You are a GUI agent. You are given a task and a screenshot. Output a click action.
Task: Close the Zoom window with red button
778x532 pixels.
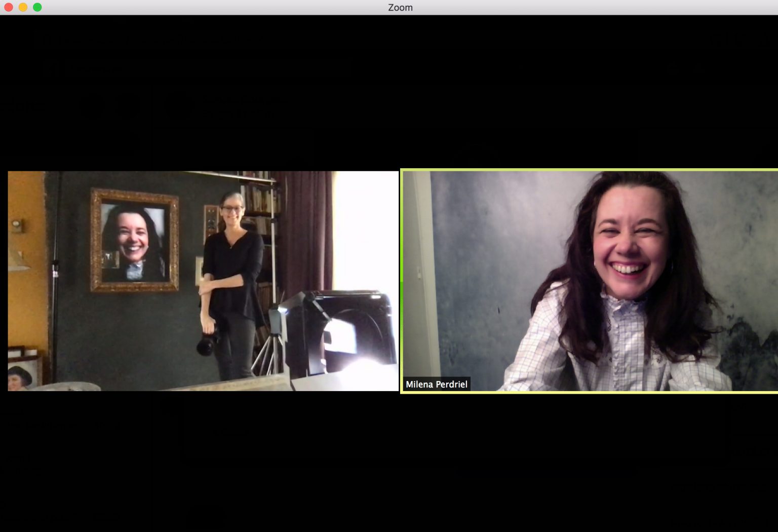coord(9,7)
